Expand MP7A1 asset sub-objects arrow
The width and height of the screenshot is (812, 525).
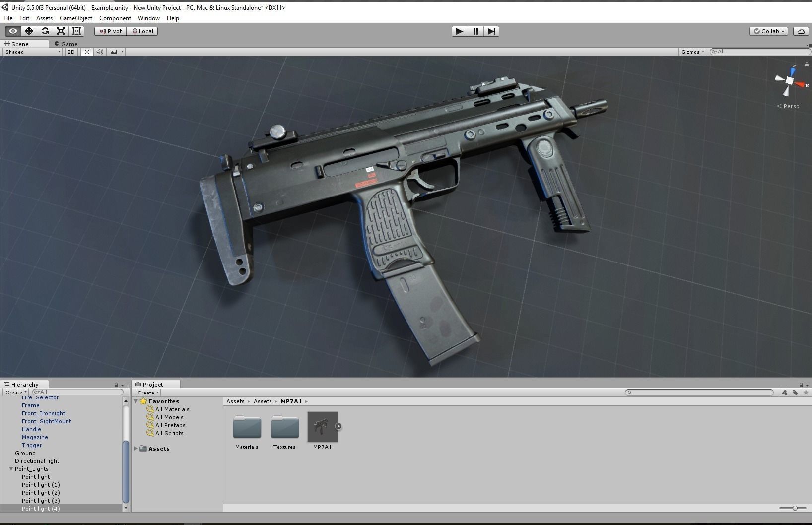click(x=338, y=426)
